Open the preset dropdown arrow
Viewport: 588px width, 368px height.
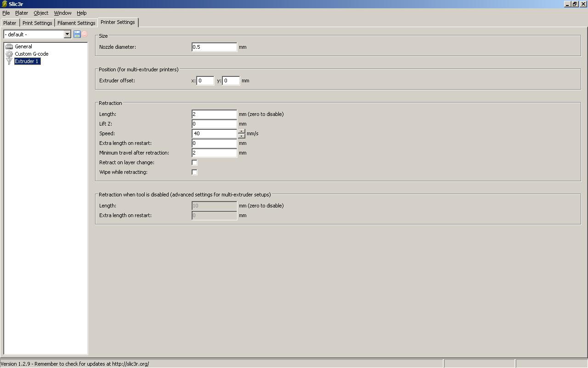click(x=67, y=34)
